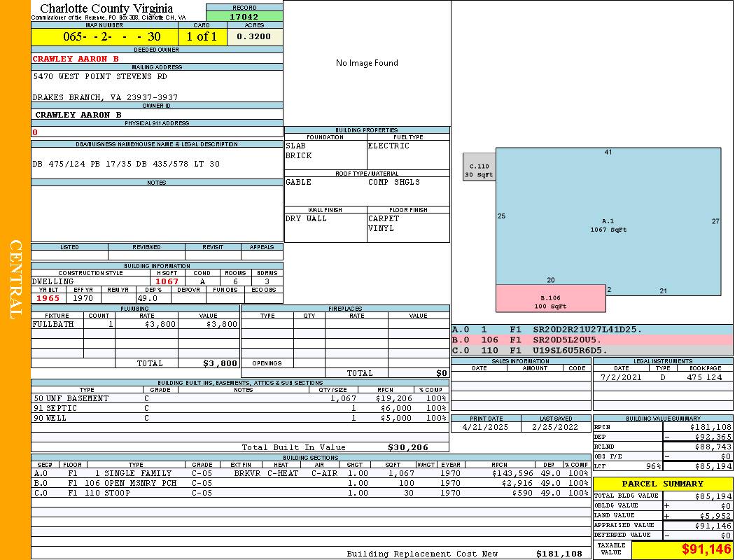Select the yellow map number field
Image resolution: width=735 pixels, height=560 pixels.
point(104,36)
